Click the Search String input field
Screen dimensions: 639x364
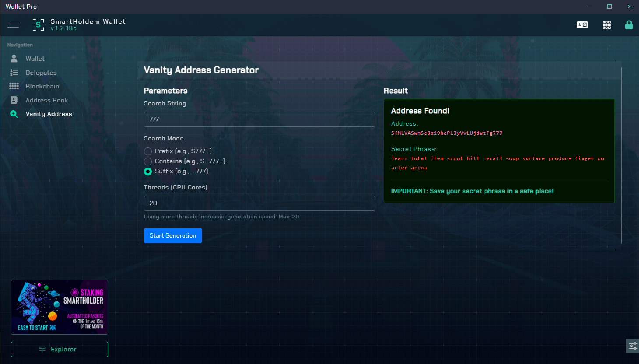[x=259, y=119]
